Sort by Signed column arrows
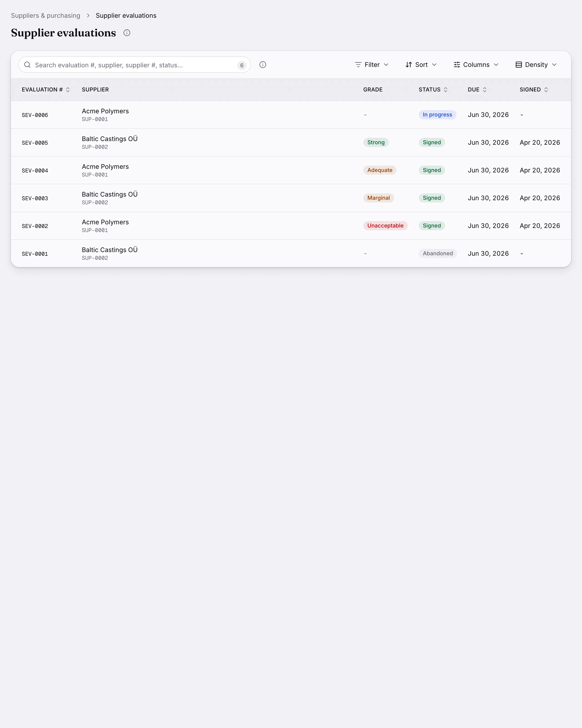The image size is (582, 728). (x=546, y=89)
